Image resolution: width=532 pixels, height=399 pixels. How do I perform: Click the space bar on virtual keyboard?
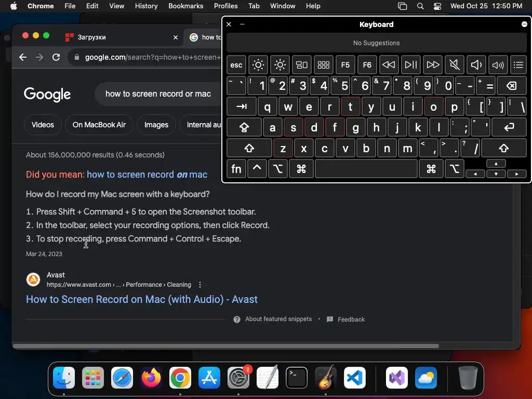coord(366,169)
